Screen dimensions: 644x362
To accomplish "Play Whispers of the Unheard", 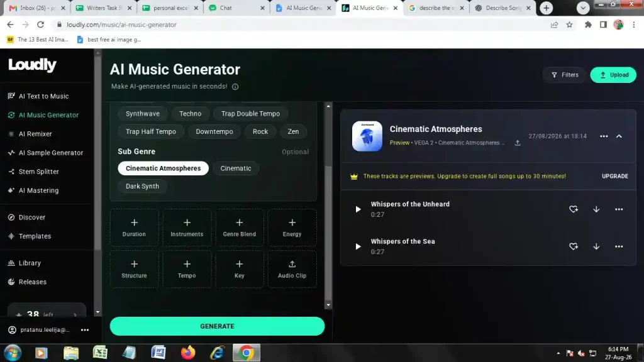I will click(358, 209).
